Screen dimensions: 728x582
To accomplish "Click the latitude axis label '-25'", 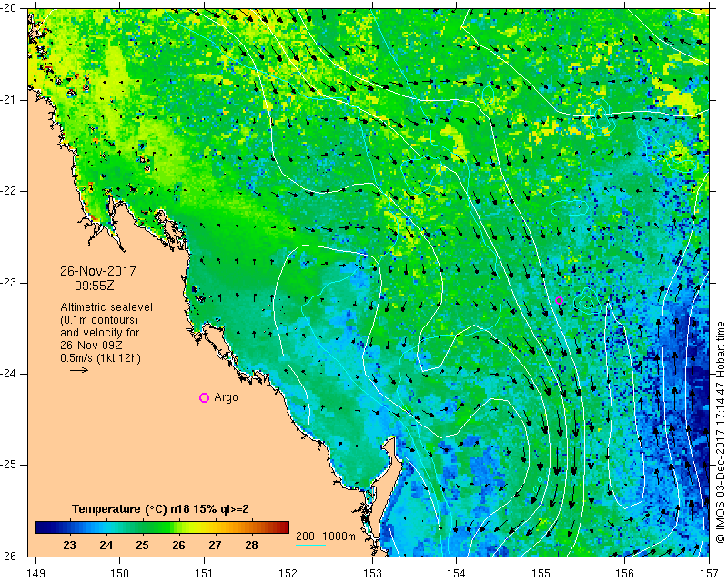I will click(9, 465).
